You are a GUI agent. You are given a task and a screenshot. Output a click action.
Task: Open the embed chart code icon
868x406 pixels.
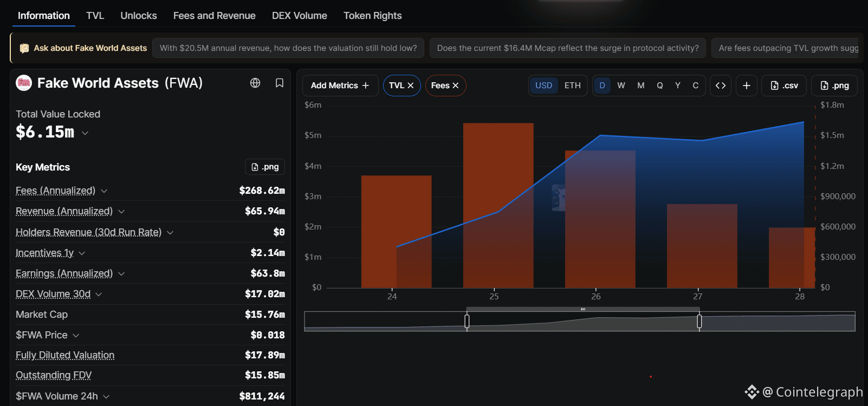(721, 86)
